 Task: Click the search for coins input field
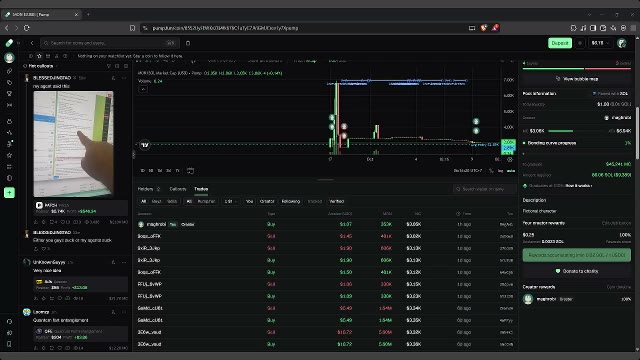109,43
